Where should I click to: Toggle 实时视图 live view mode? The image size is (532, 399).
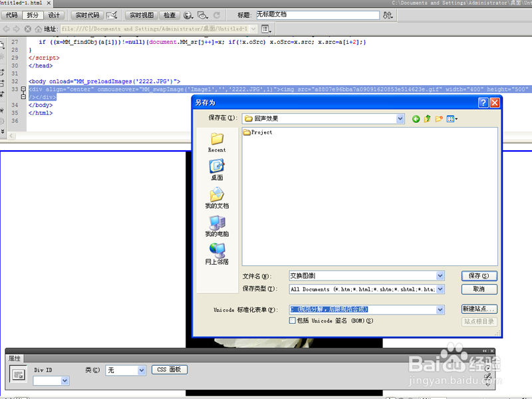[142, 15]
